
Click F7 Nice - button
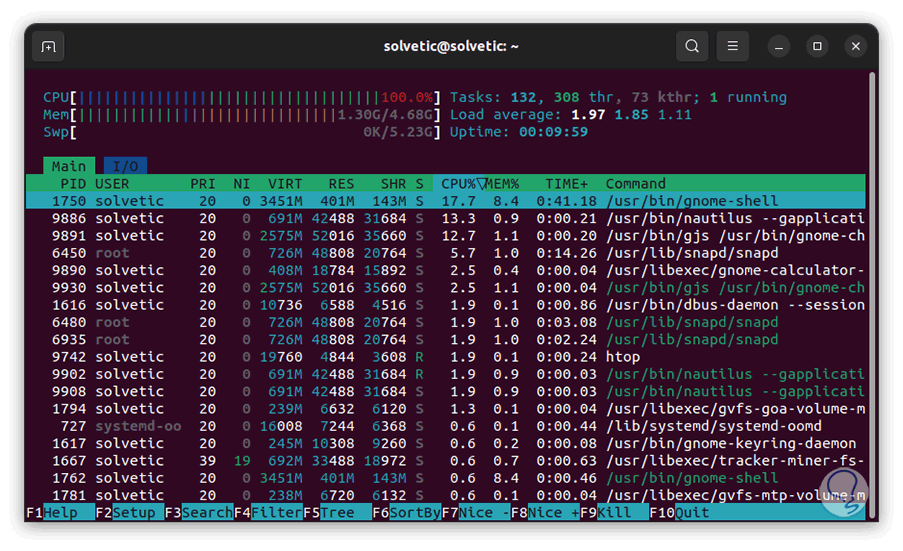[x=476, y=512]
